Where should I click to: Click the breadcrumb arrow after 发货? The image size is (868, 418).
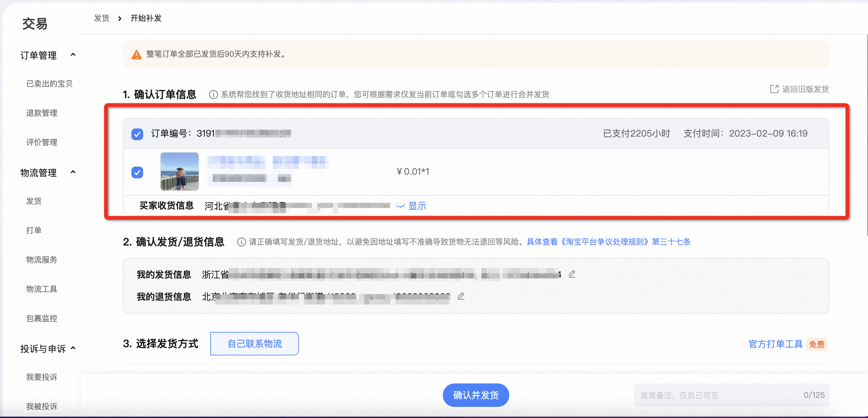tap(120, 19)
